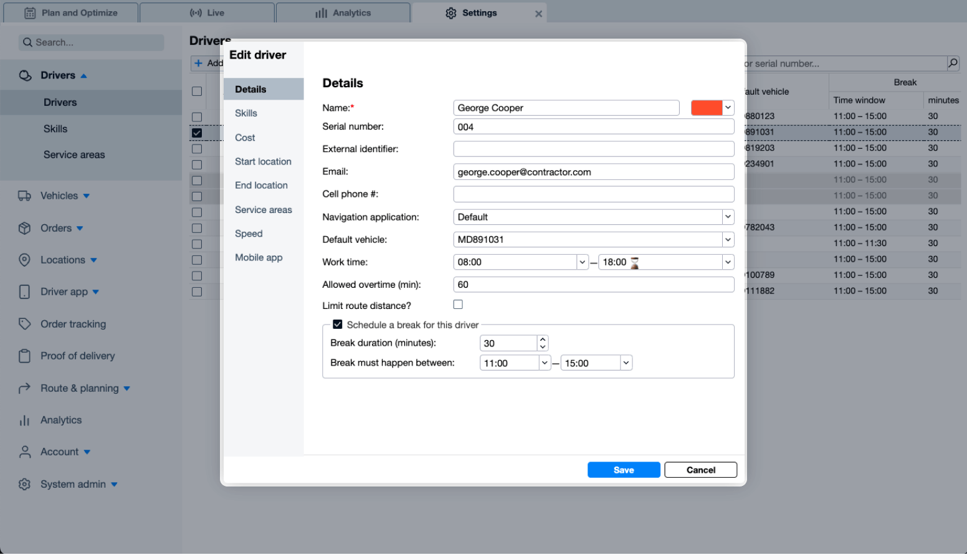967x560 pixels.
Task: Open Analytics using its bar chart icon
Action: pos(25,420)
